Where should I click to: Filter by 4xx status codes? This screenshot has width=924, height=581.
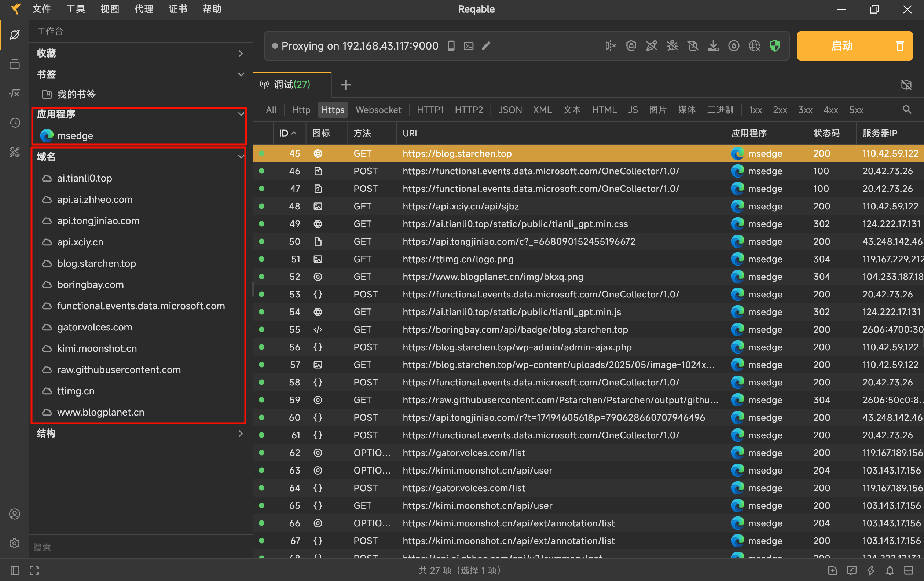(831, 110)
